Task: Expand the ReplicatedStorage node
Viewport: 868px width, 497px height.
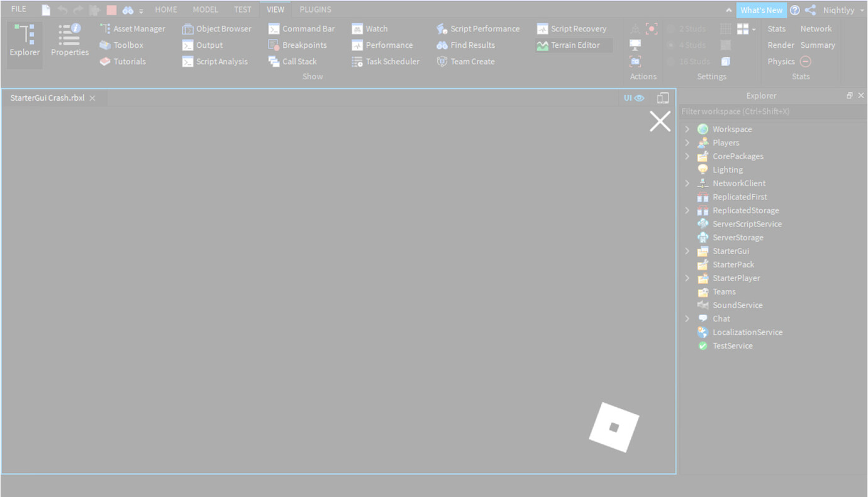Action: [687, 211]
